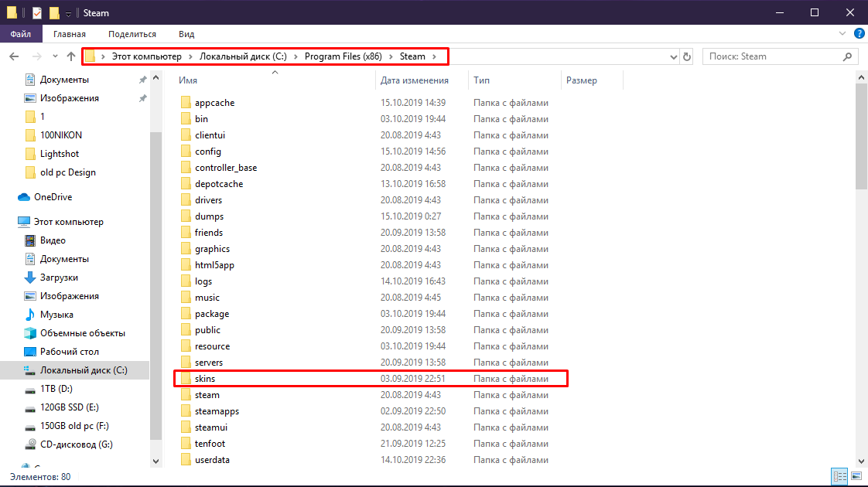This screenshot has width=868, height=487.
Task: Select the controller_base folder
Action: 225,168
